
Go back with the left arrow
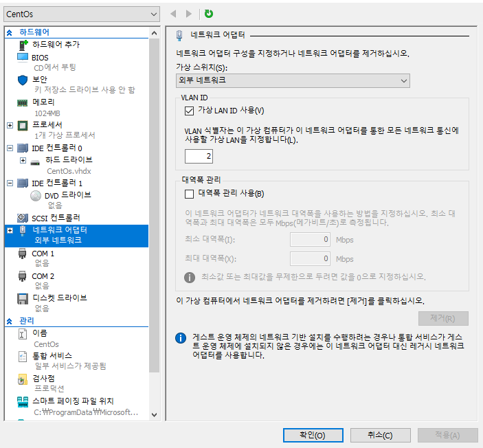coord(173,14)
